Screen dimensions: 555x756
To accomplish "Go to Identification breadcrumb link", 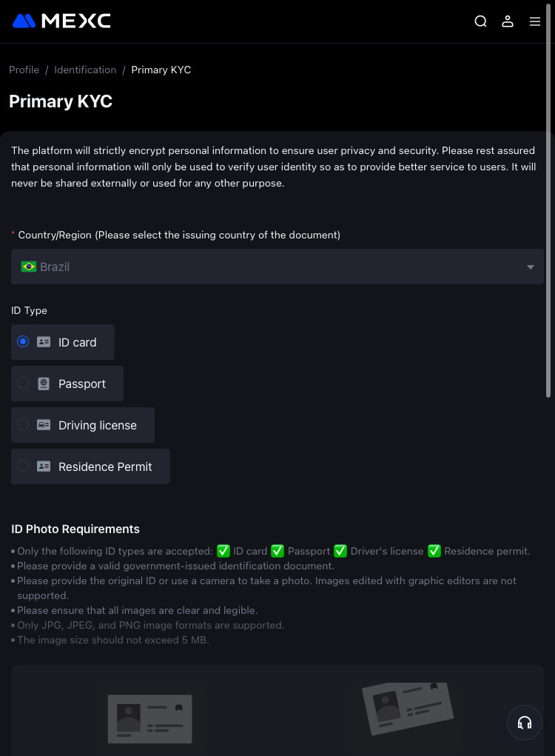I will pyautogui.click(x=85, y=70).
